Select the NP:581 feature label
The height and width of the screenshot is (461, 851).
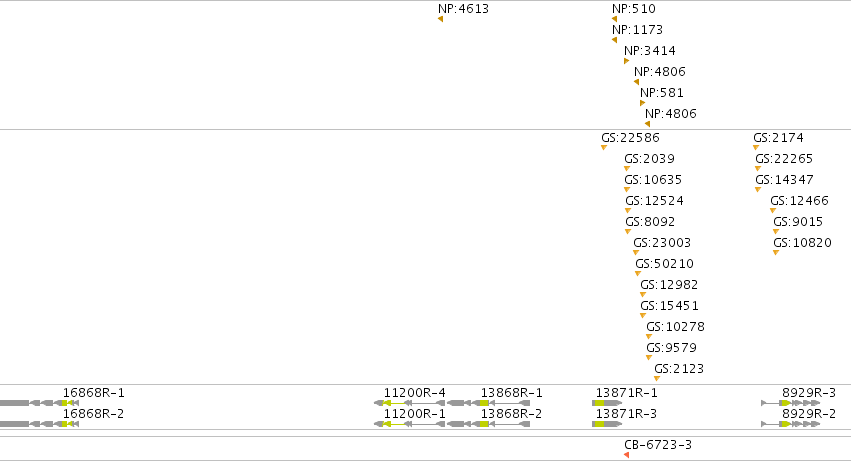(662, 92)
